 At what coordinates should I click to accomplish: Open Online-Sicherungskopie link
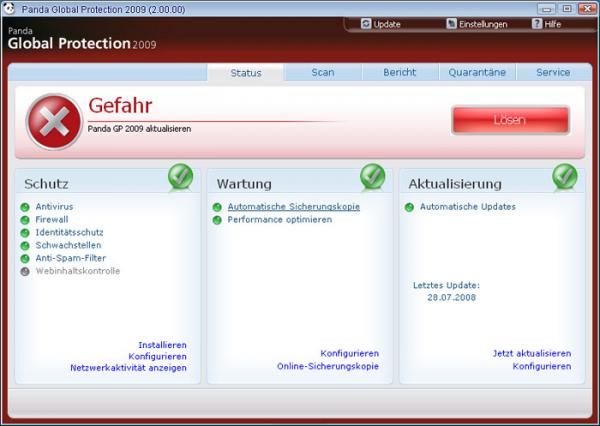tap(328, 366)
